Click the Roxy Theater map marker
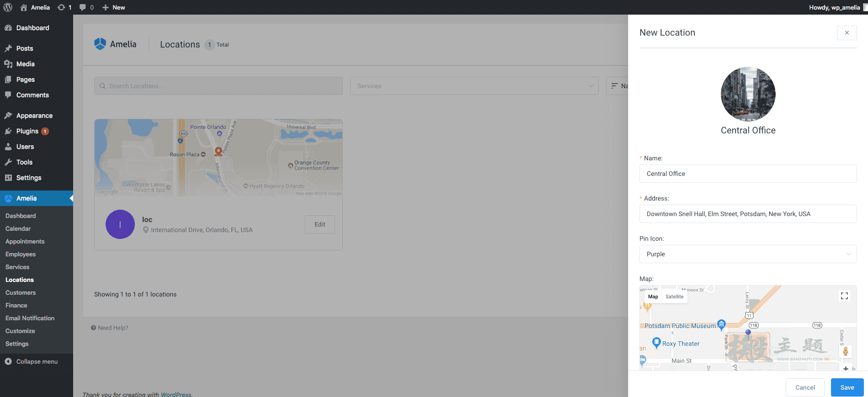The image size is (868, 397). (656, 342)
